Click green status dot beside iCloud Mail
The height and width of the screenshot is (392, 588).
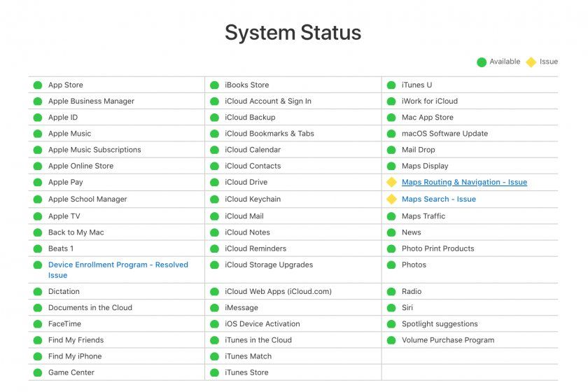[x=214, y=216]
